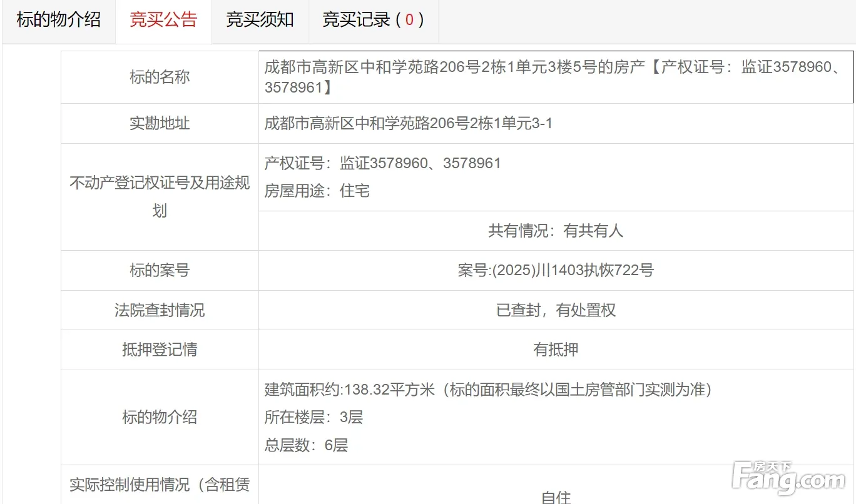
Task: Select the case number (2025)川1403执恢722号
Action: click(x=556, y=271)
